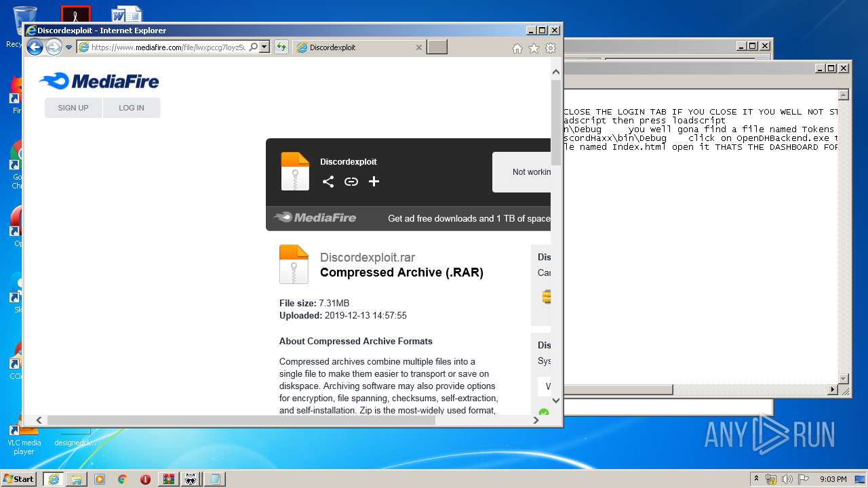
Task: Click the copy link icon
Action: [351, 181]
